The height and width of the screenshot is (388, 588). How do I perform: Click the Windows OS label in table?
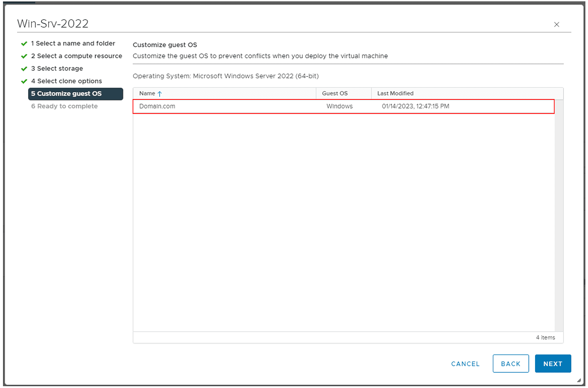(339, 106)
